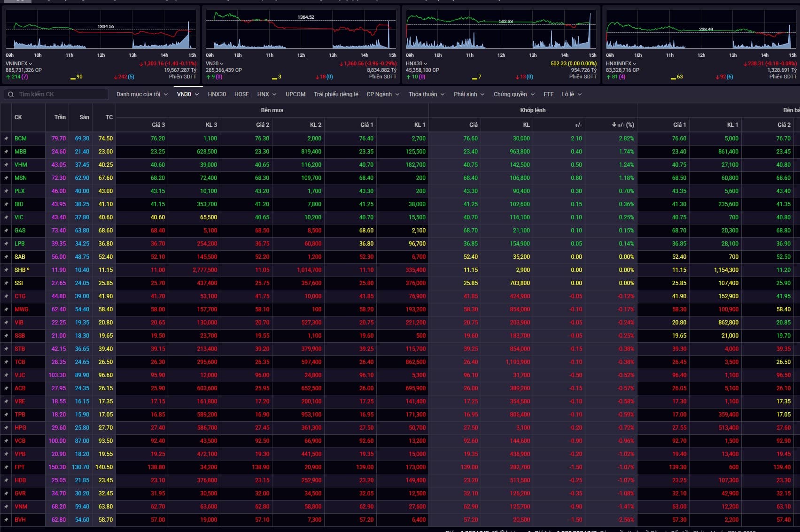Click the pin icon beside BVH

point(6,520)
